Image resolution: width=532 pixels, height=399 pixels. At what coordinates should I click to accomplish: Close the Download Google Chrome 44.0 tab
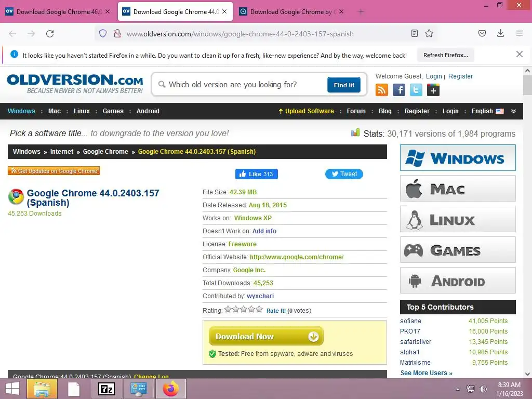(224, 12)
